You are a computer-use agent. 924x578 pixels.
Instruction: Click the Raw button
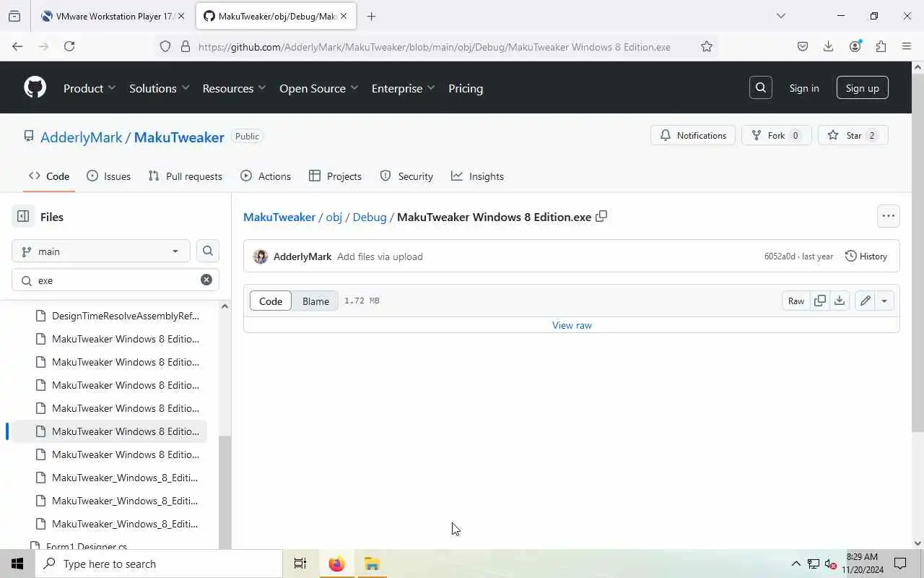pyautogui.click(x=796, y=301)
